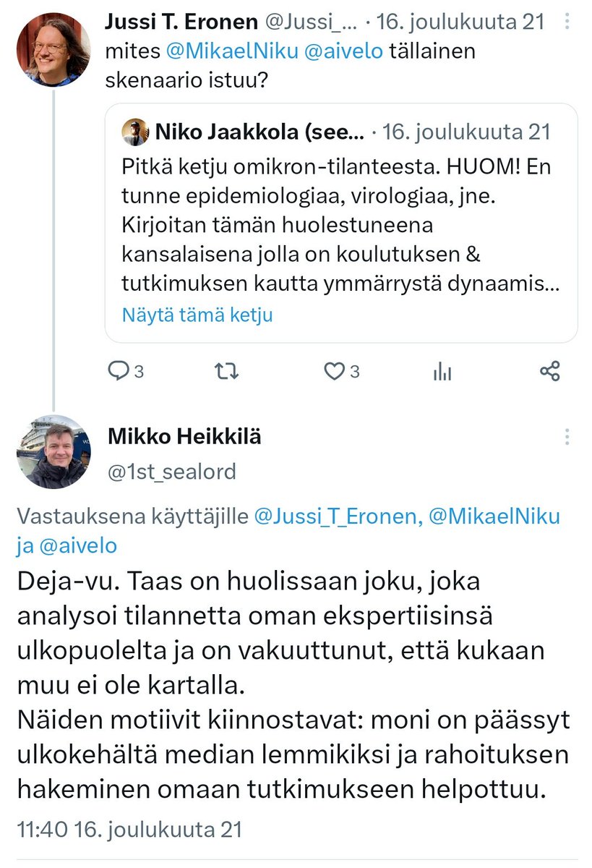The width and height of the screenshot is (592, 868).
Task: Open Mikko Heikkilä's profile name
Action: (184, 437)
